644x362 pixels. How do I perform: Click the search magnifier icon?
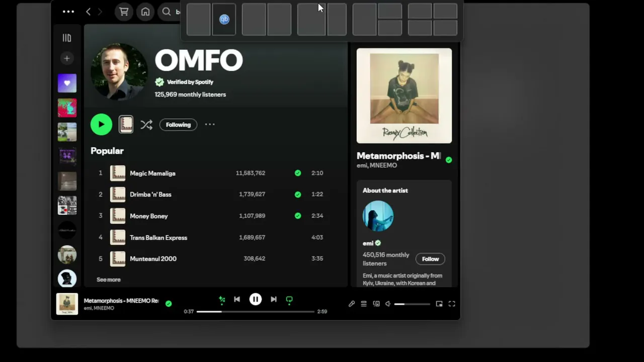pos(167,12)
